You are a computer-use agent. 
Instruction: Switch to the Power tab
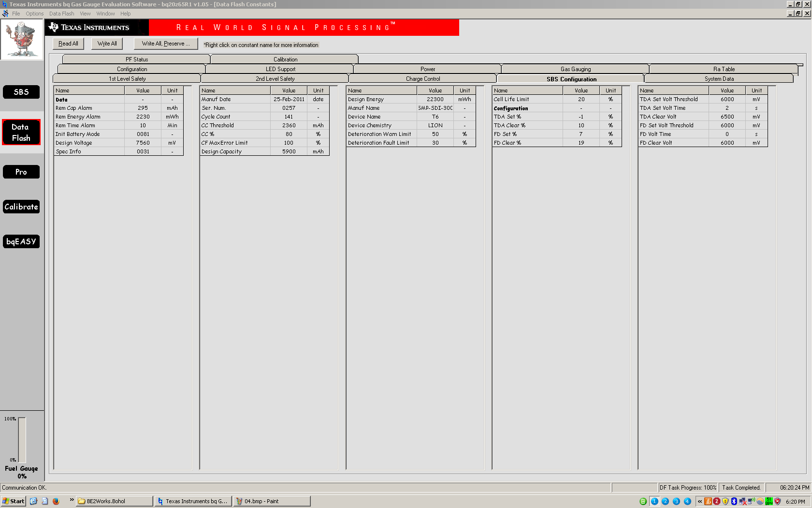point(428,69)
